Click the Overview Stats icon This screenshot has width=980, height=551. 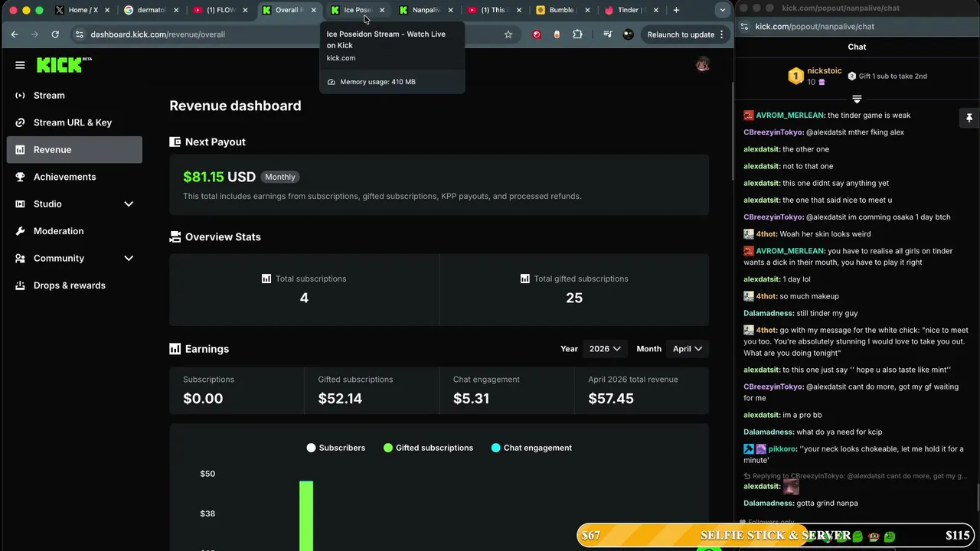175,236
